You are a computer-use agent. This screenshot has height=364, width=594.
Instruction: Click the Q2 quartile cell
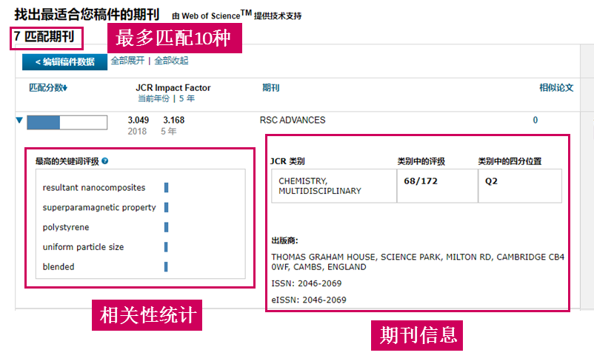[x=520, y=186]
